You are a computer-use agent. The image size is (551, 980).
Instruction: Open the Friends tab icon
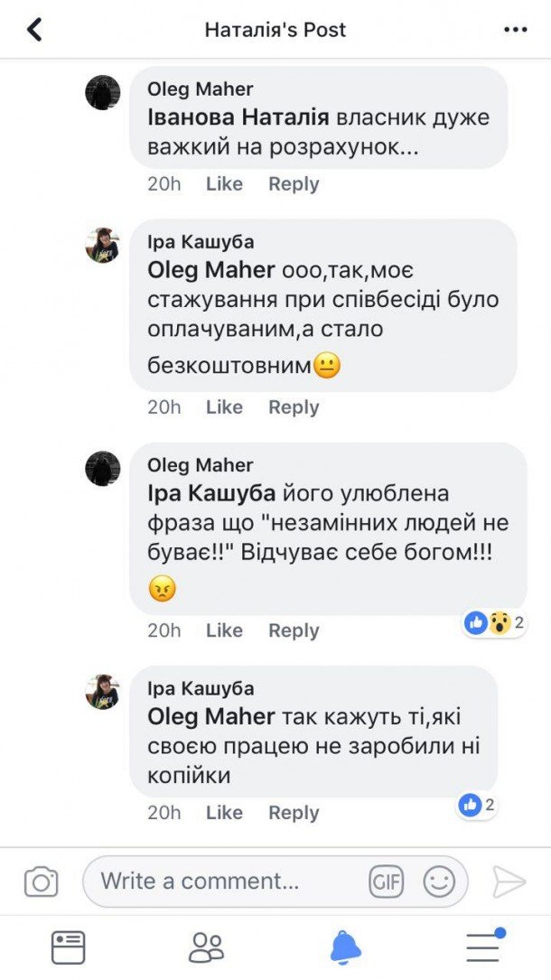(207, 947)
